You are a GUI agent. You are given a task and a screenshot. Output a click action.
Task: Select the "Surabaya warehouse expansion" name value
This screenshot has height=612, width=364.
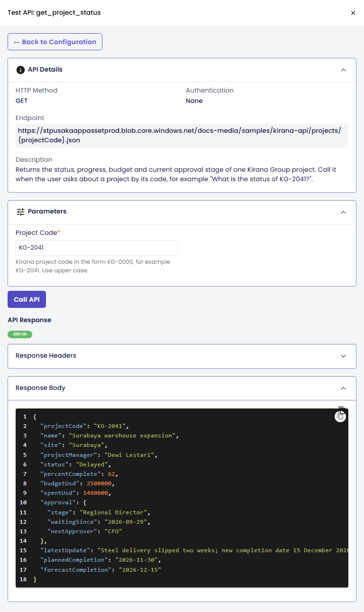(x=123, y=436)
